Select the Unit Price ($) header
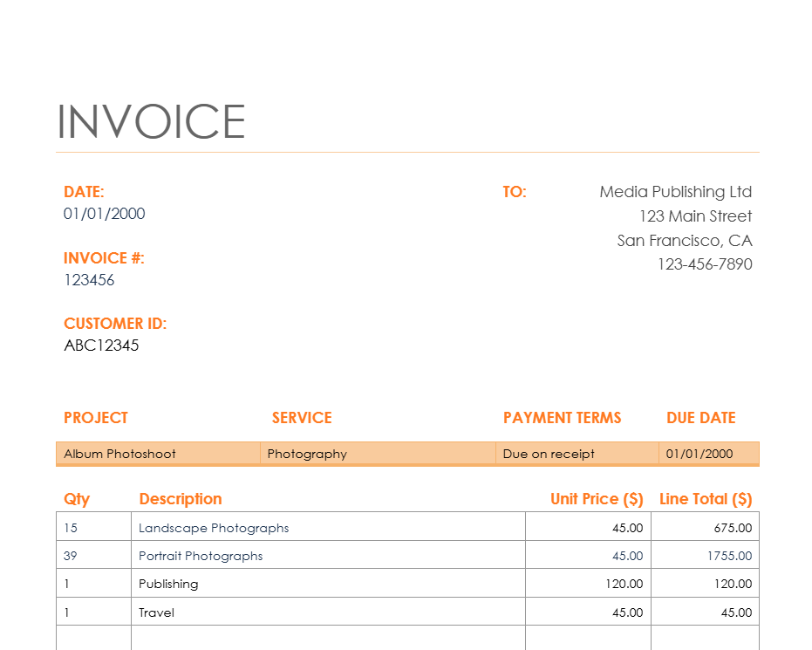Viewport: 812px width, 650px height. tap(597, 499)
